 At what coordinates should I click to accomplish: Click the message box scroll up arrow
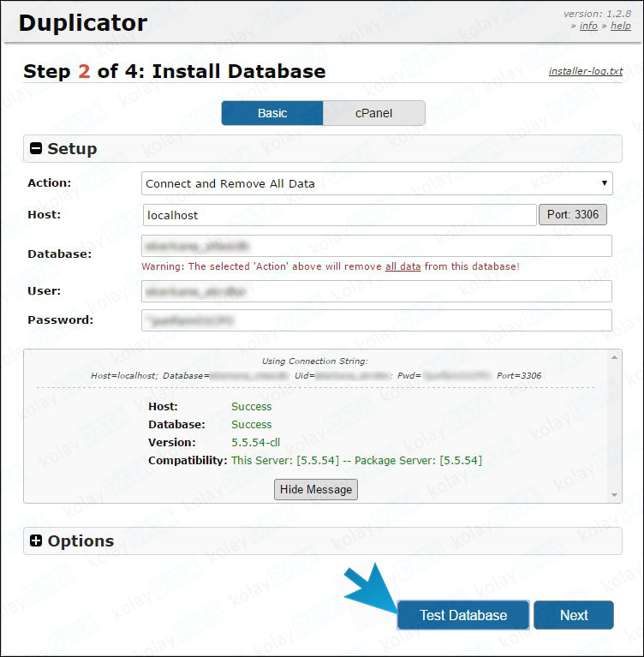614,357
